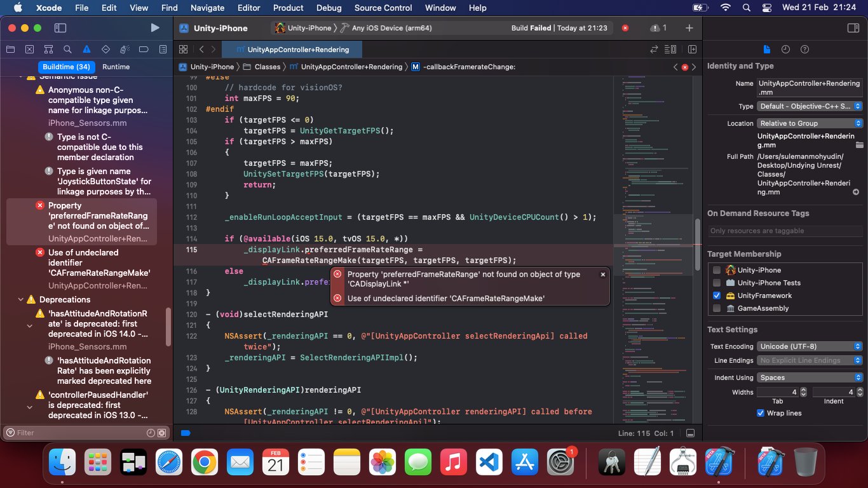Toggle the recent-issues clock filter
Screen dimensions: 868x488
[x=151, y=433]
